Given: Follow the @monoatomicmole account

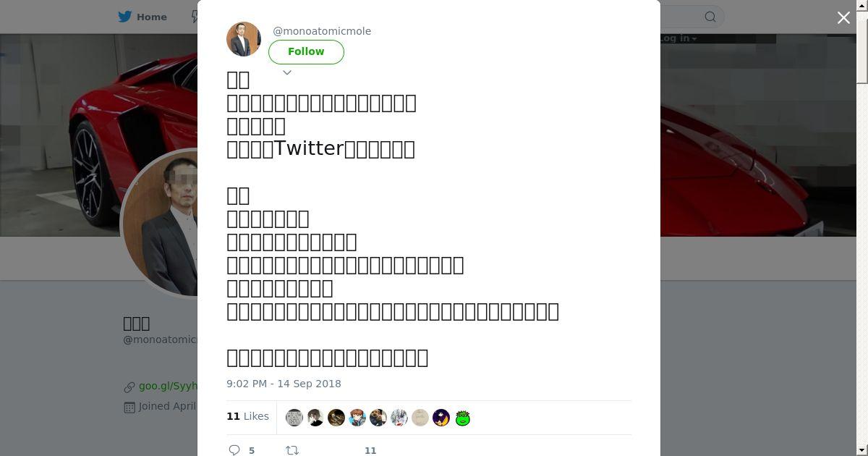Looking at the screenshot, I should 306,52.
